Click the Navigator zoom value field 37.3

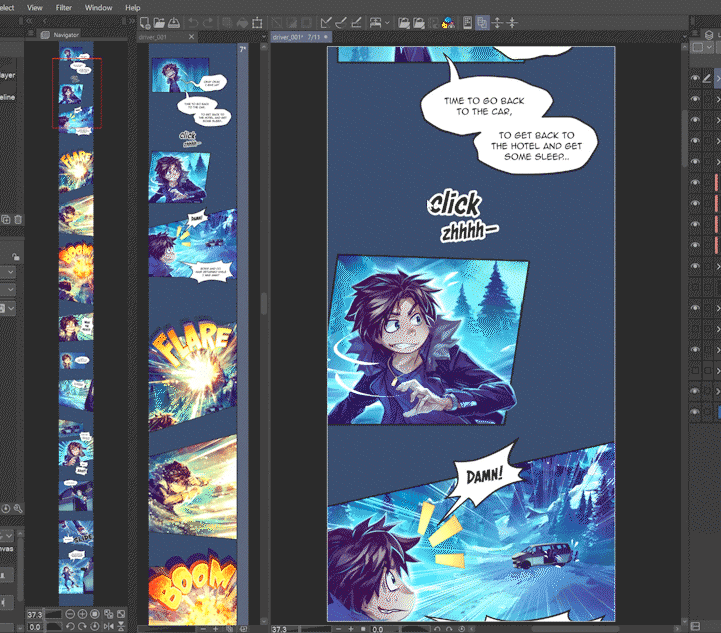coord(34,614)
